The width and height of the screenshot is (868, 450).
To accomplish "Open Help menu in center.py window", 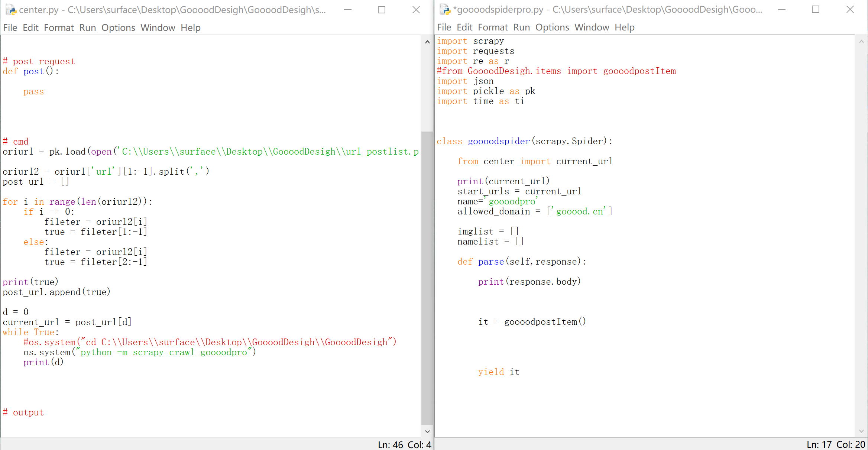I will coord(191,27).
